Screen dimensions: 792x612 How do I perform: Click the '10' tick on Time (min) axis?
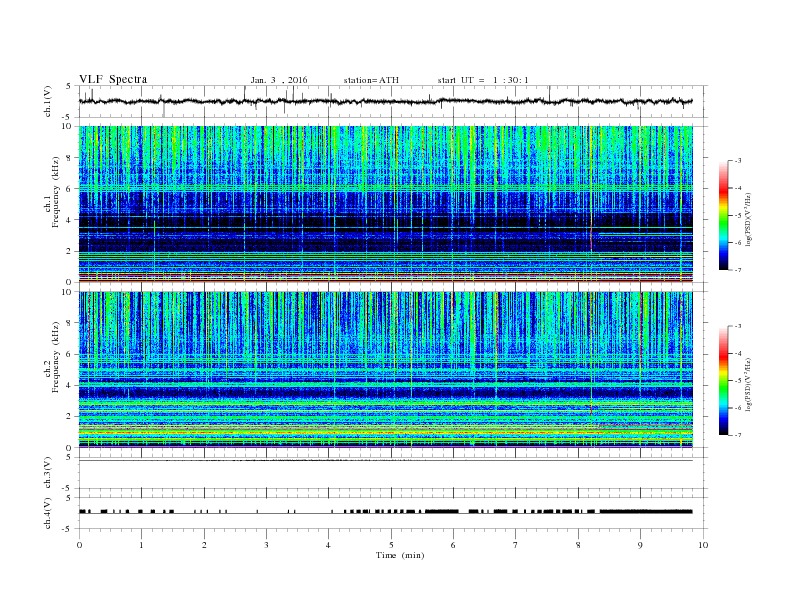[x=703, y=545]
